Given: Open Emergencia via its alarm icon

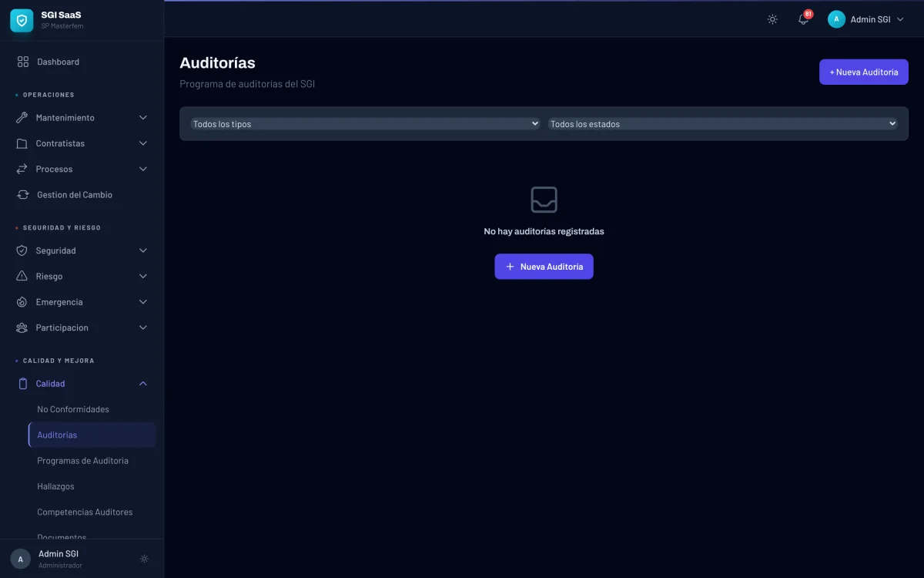Looking at the screenshot, I should click(21, 301).
